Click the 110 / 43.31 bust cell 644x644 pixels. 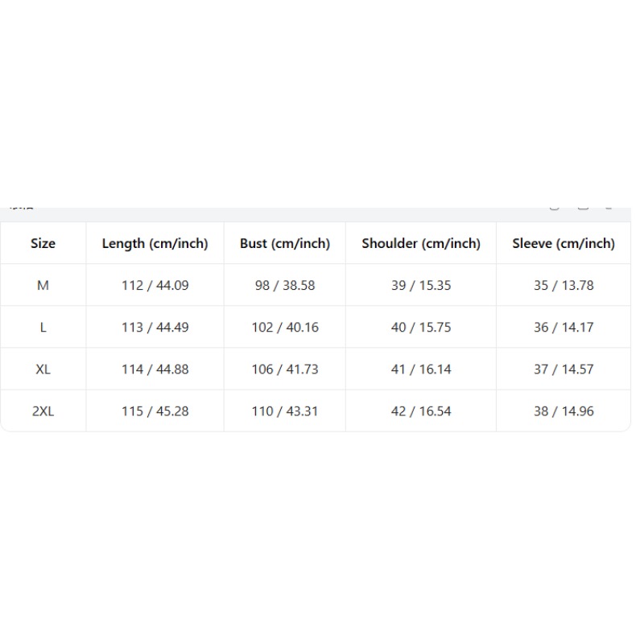pyautogui.click(x=285, y=411)
